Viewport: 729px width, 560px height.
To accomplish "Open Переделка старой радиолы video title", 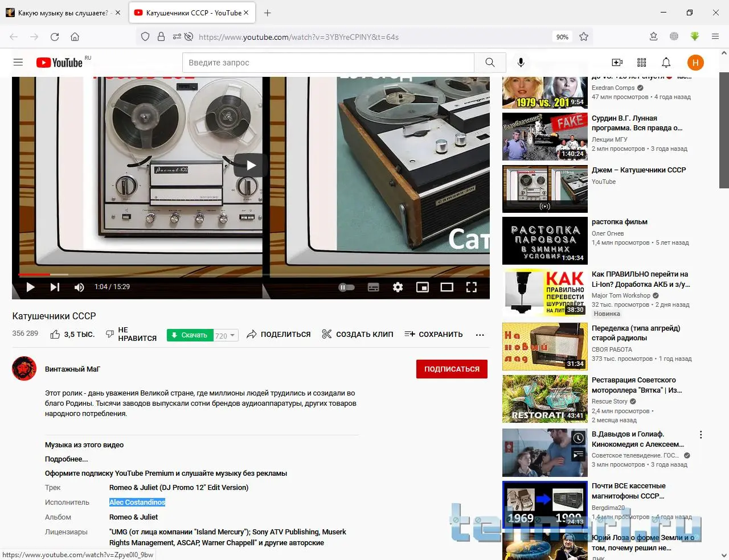I will (636, 333).
